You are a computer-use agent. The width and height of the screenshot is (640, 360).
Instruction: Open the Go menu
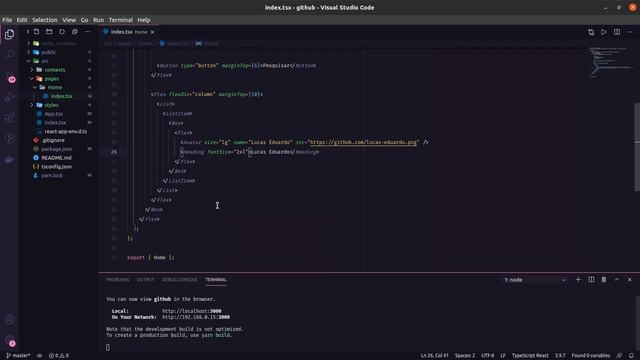tap(84, 20)
